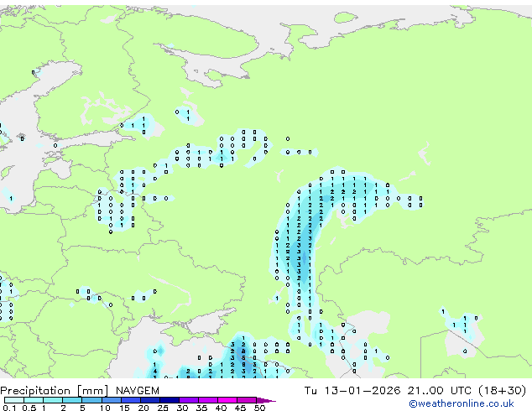Click the 10 to 15 mm legend swatch

pos(111,400)
